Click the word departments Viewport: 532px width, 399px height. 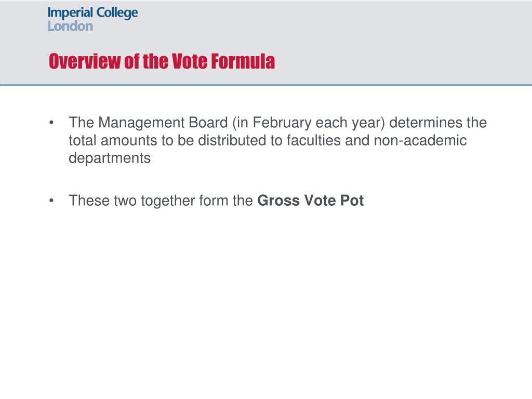110,158
